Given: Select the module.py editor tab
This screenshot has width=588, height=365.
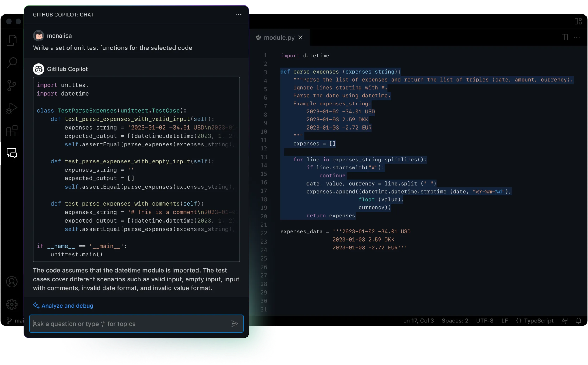Looking at the screenshot, I should (x=279, y=38).
